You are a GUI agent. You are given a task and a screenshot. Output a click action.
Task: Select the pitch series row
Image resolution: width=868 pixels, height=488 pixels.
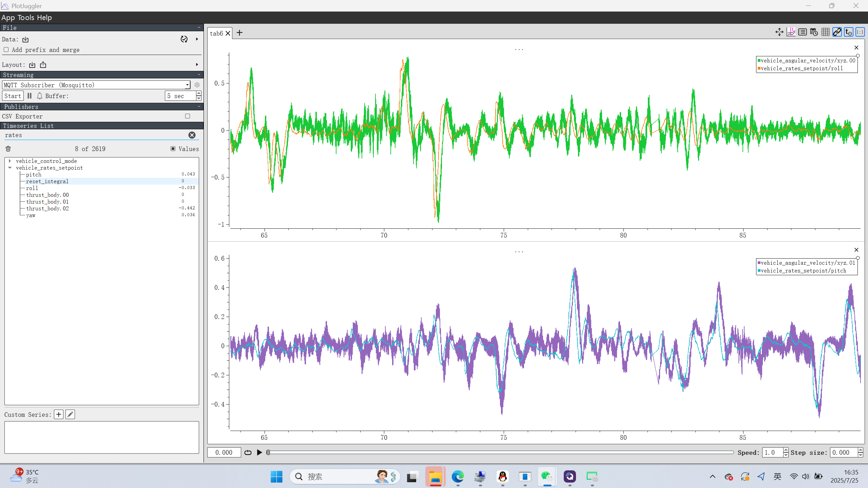tap(101, 174)
